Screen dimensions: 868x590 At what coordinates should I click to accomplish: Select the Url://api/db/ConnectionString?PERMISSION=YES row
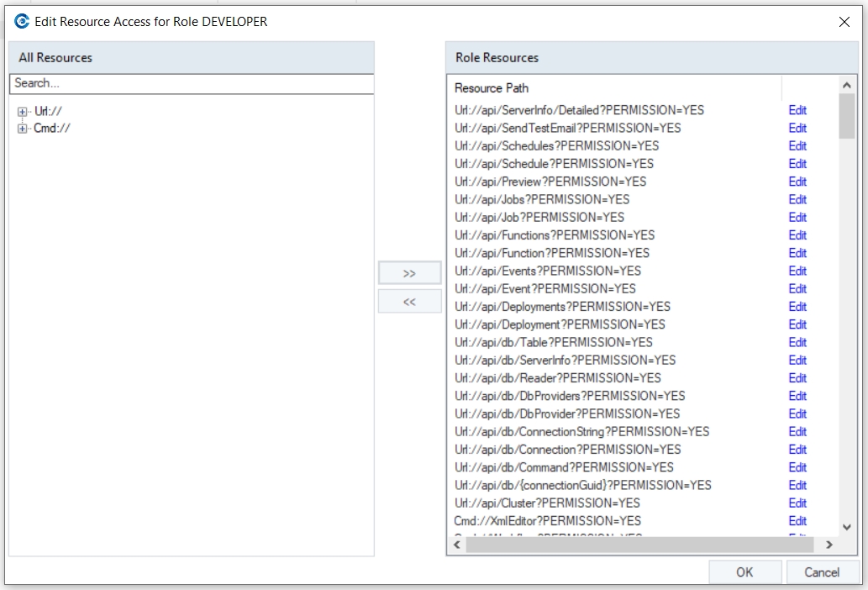pyautogui.click(x=582, y=432)
